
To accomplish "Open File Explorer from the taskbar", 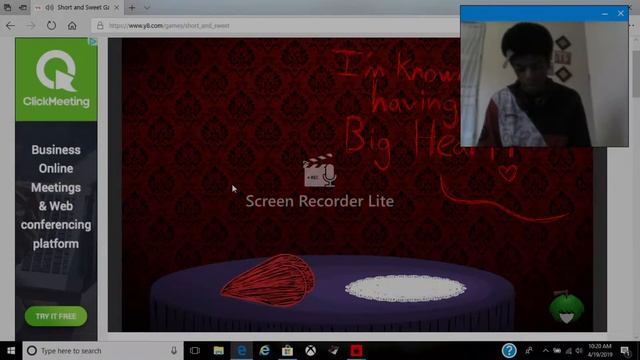I will point(219,351).
